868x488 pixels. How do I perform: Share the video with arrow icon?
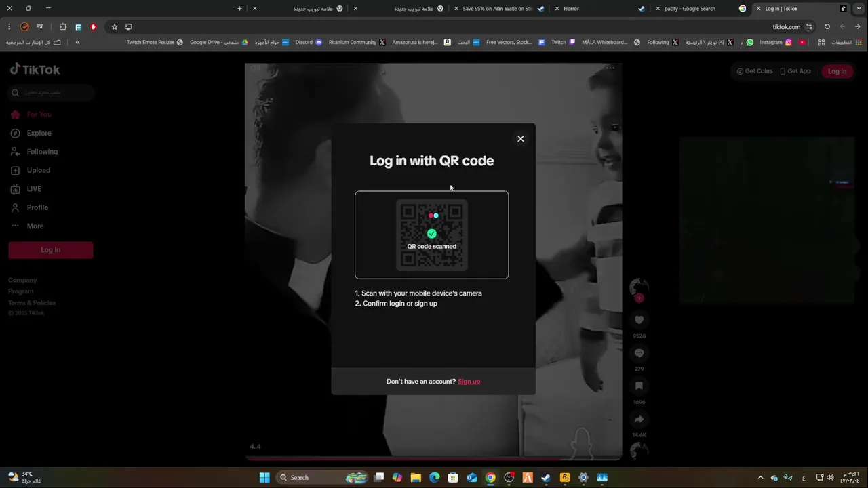tap(639, 420)
